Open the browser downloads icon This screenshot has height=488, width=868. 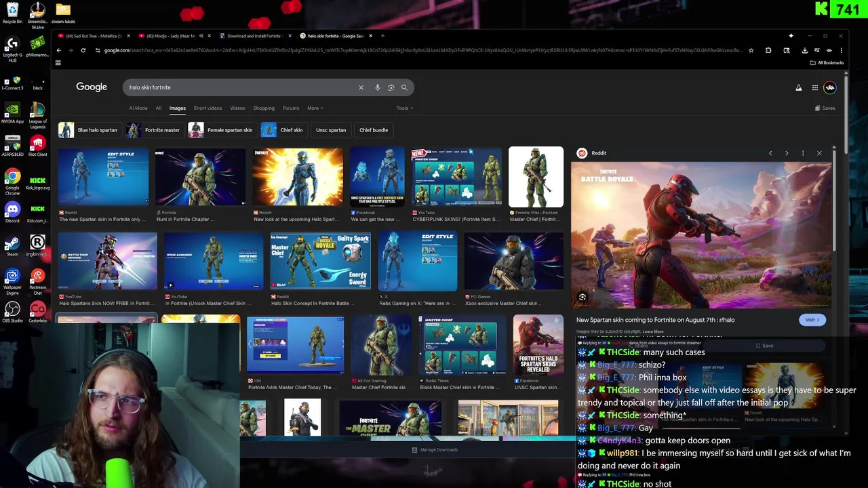(x=804, y=50)
